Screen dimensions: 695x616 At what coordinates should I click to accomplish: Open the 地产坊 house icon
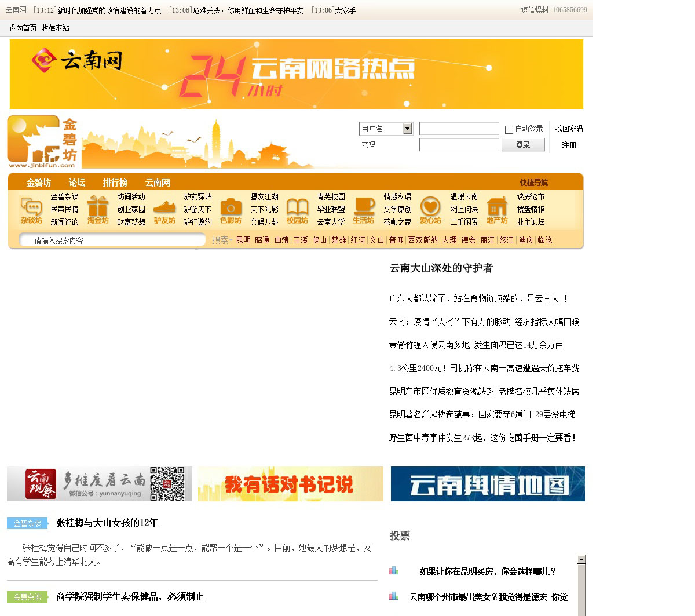pos(497,210)
